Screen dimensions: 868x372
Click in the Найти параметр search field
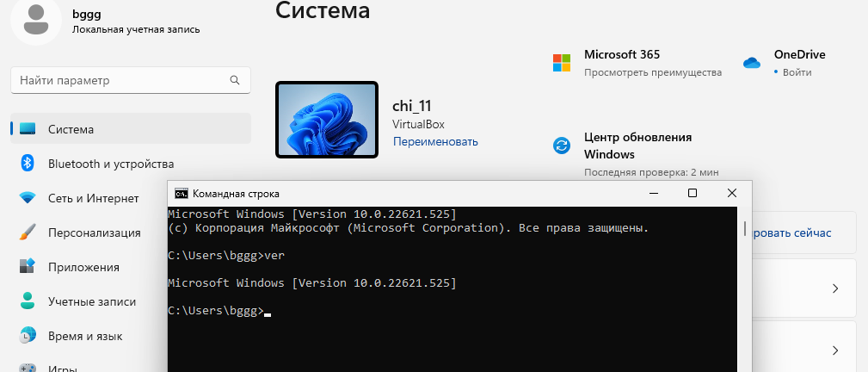pos(120,80)
